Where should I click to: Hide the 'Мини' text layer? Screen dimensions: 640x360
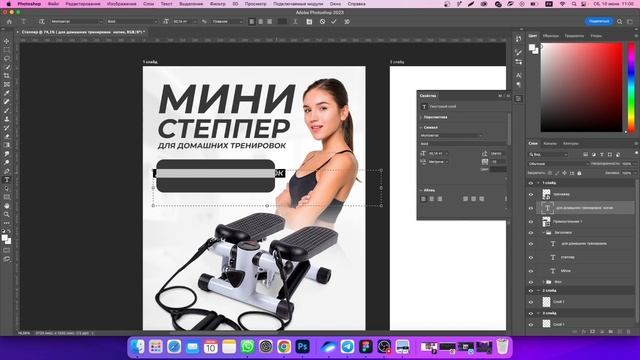[x=531, y=271]
